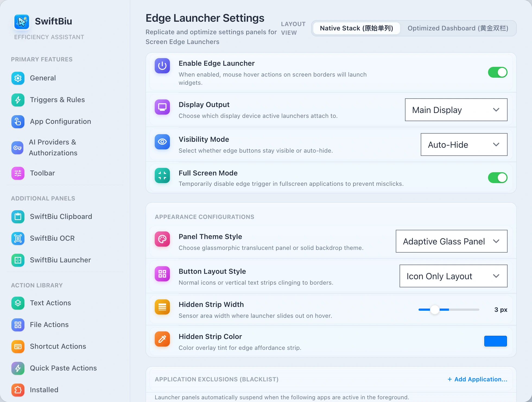This screenshot has height=402, width=532.
Task: Open the Quick Paste Actions section
Action: point(65,368)
